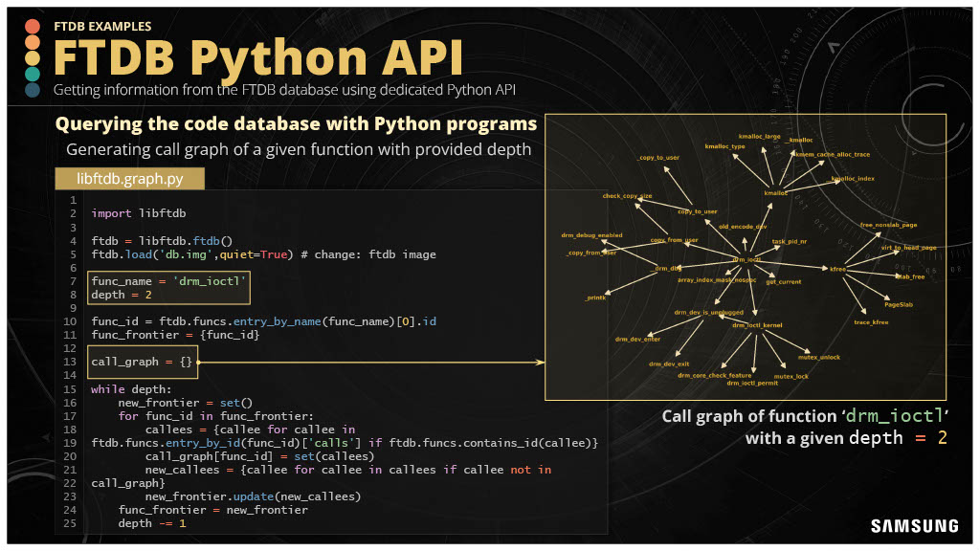Viewport: 980px width, 551px height.
Task: Click the 'trace_kfree' graph node
Action: pyautogui.click(x=871, y=321)
